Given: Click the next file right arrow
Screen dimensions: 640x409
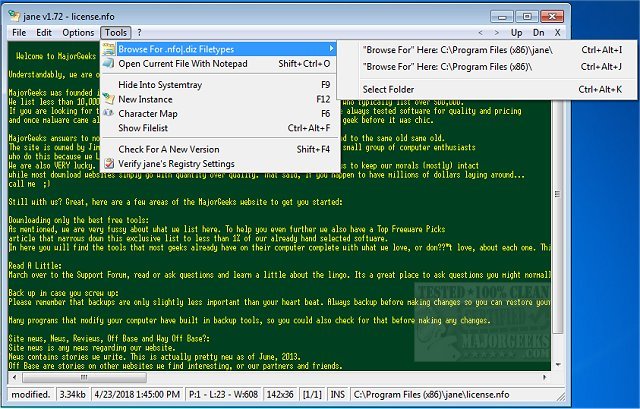Looking at the screenshot, I should pyautogui.click(x=496, y=33).
